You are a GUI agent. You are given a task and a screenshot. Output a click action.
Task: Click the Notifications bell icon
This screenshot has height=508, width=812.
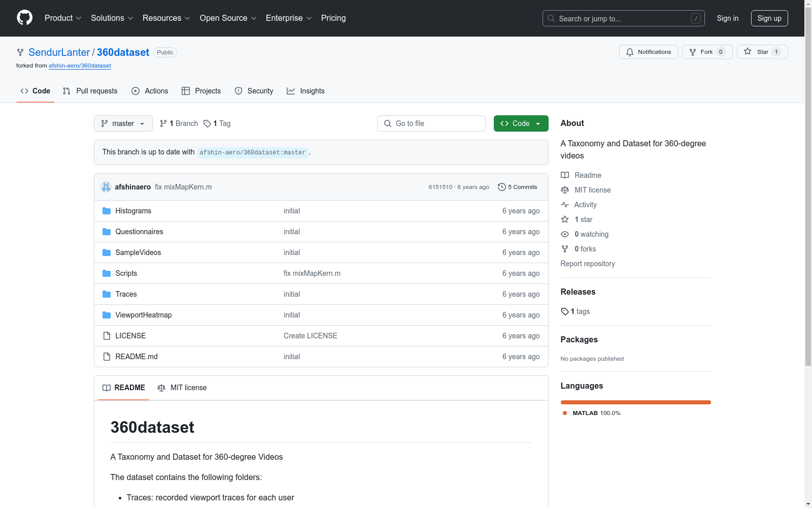coord(630,52)
